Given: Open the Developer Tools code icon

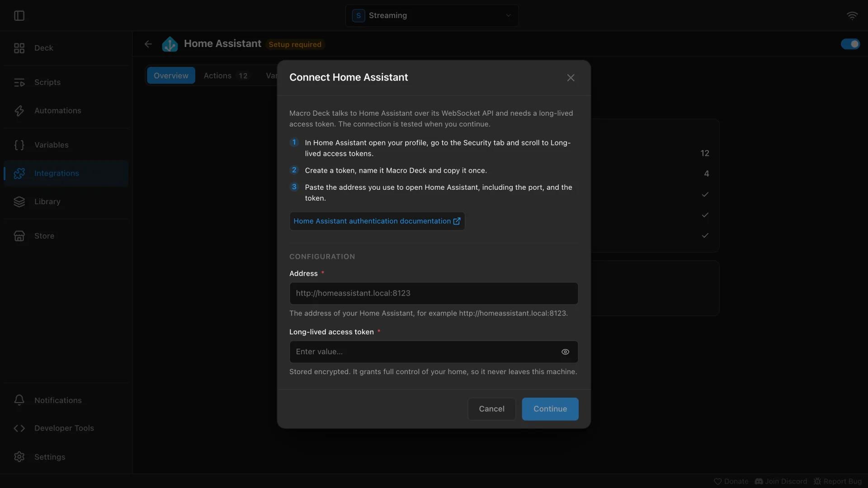Looking at the screenshot, I should point(19,428).
